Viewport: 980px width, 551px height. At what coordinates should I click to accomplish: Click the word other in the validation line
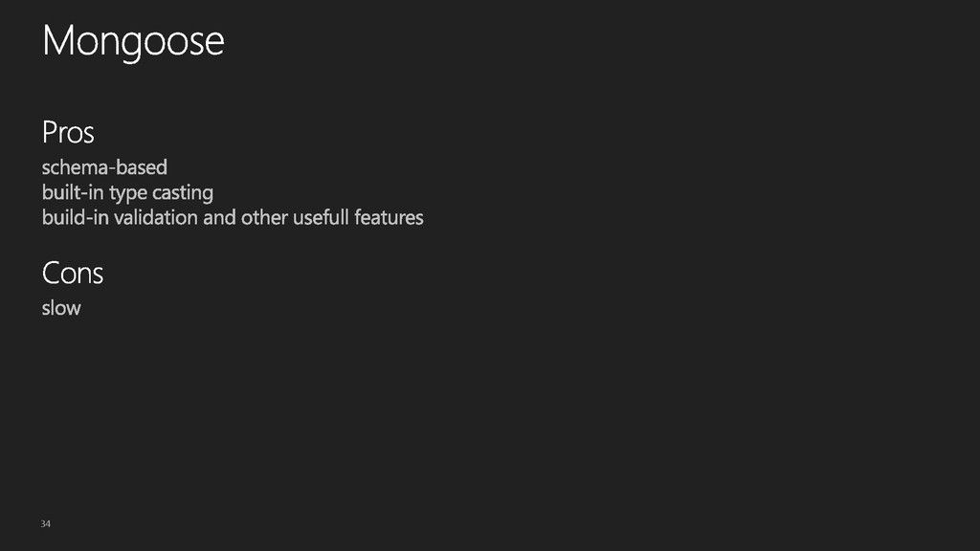tap(264, 217)
